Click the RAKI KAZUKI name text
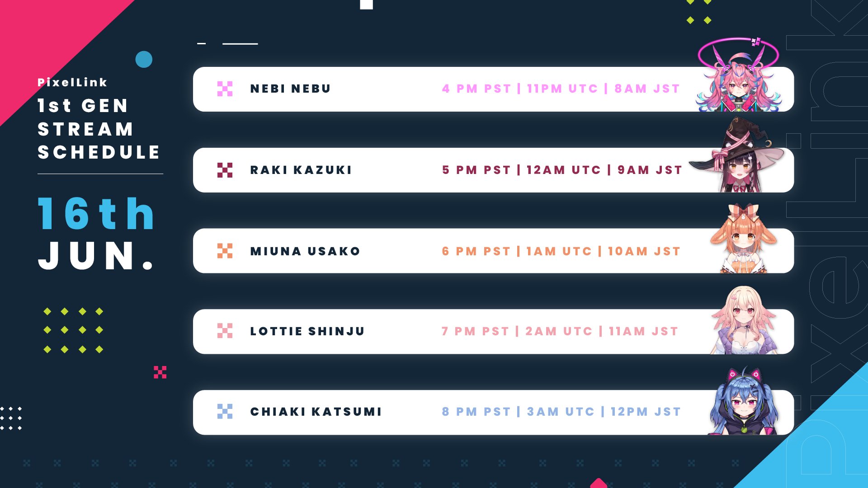 (301, 170)
